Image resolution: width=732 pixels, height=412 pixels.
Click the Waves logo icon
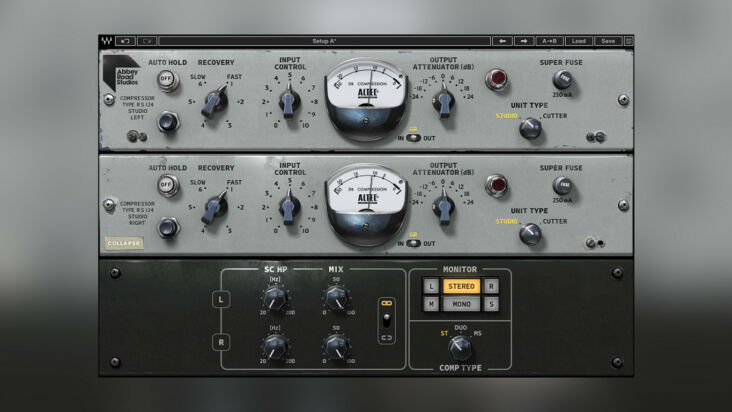pyautogui.click(x=106, y=41)
